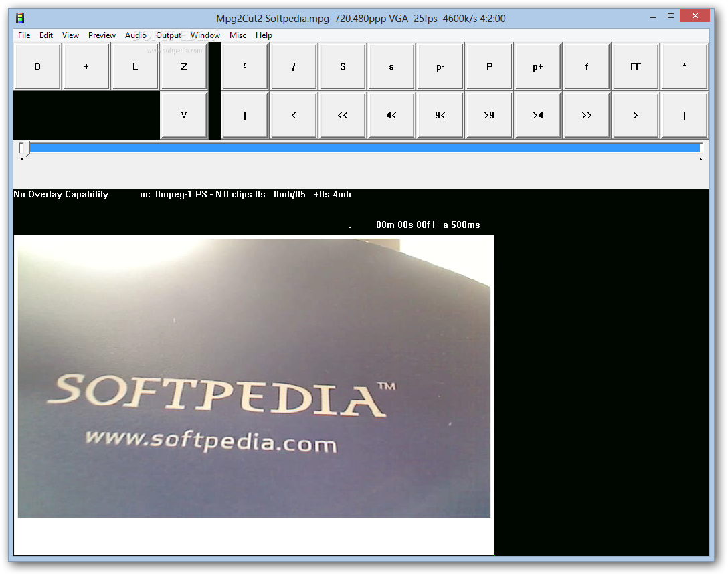This screenshot has width=728, height=575.
Task: Click the Z toolbar button
Action: coord(184,66)
